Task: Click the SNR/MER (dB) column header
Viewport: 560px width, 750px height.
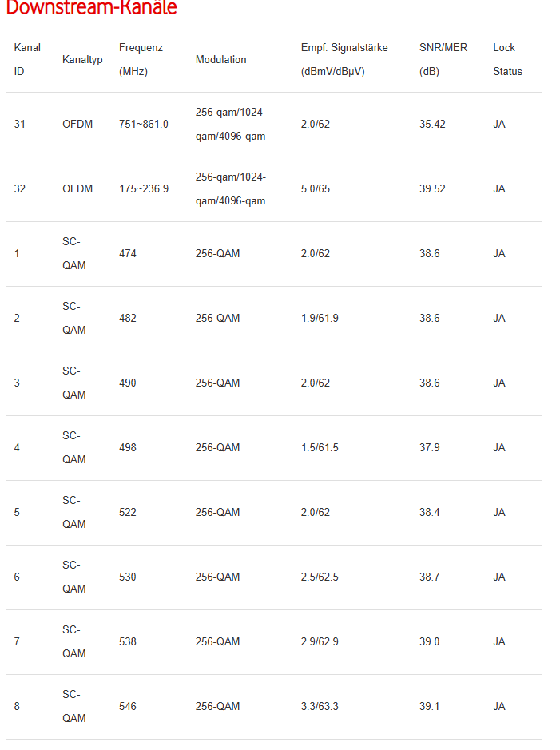Action: (443, 59)
